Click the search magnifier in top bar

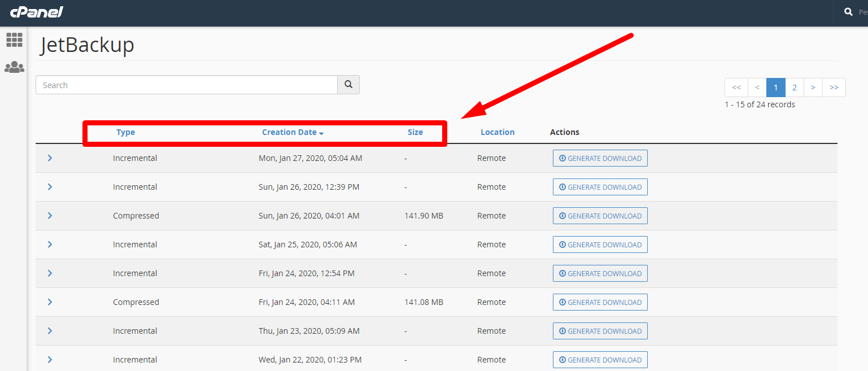[x=848, y=12]
